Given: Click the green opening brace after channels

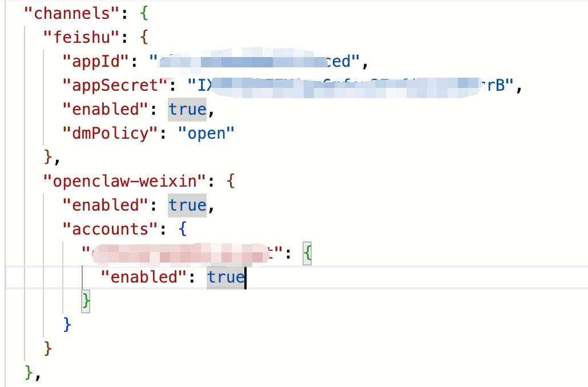Looking at the screenshot, I should point(144,14).
